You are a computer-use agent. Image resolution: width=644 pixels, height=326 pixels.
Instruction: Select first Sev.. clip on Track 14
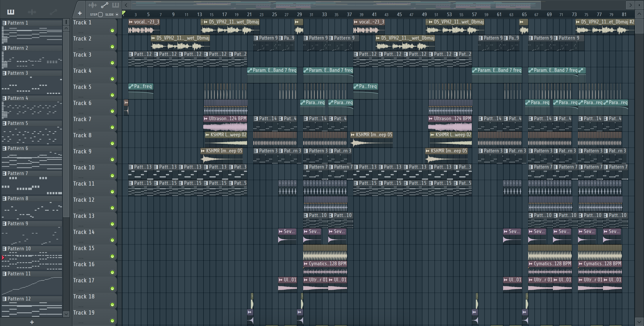point(287,236)
